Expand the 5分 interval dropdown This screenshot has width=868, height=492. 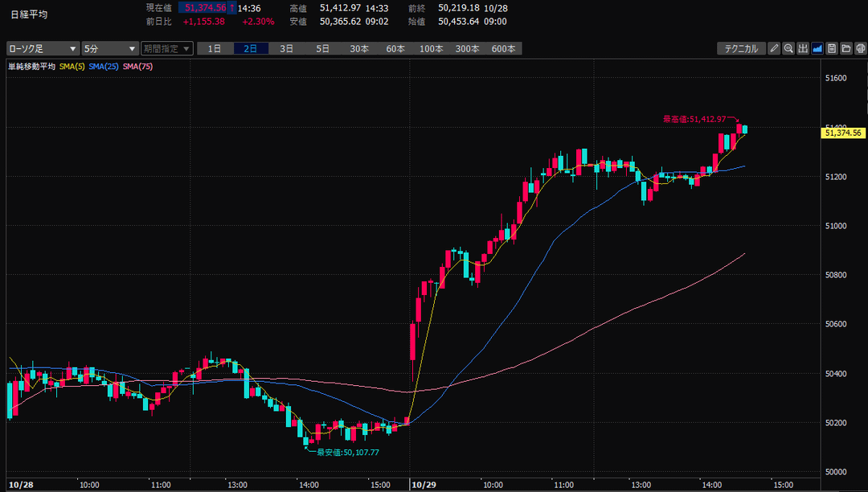[110, 48]
